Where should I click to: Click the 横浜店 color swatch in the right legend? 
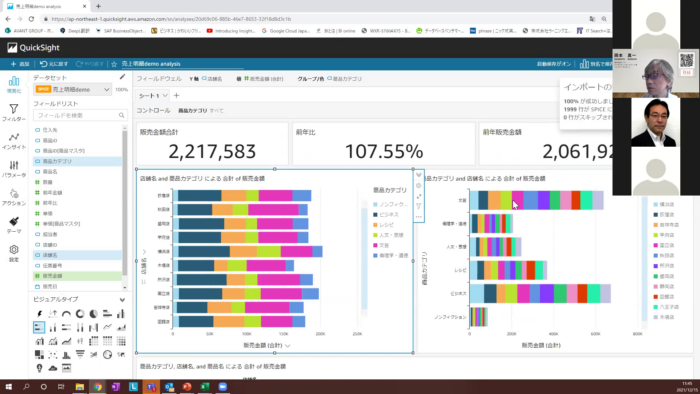[655, 204]
